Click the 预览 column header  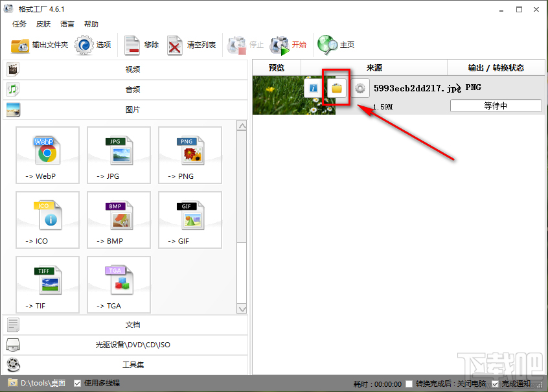click(277, 68)
